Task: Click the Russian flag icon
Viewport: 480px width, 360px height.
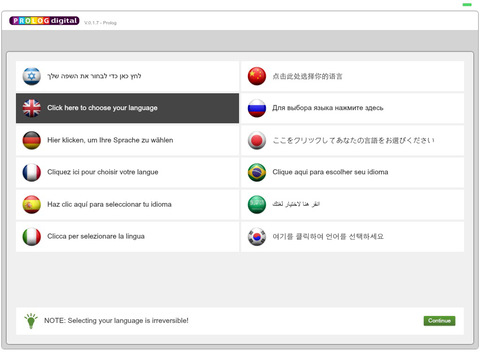Action: tap(257, 108)
